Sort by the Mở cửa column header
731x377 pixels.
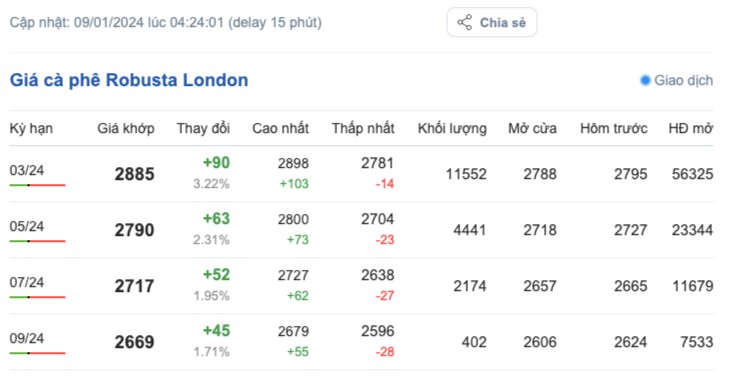tap(532, 129)
